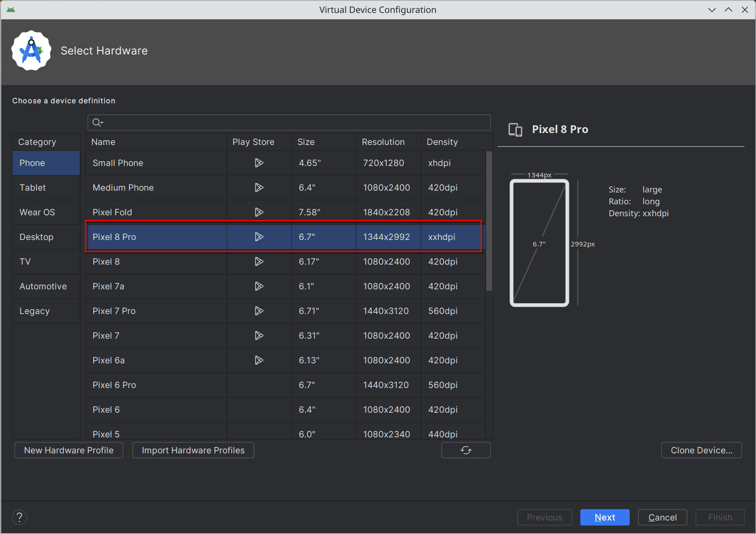Select the Pixel 5 device row
Screen dimensions: 756x534
[285, 431]
